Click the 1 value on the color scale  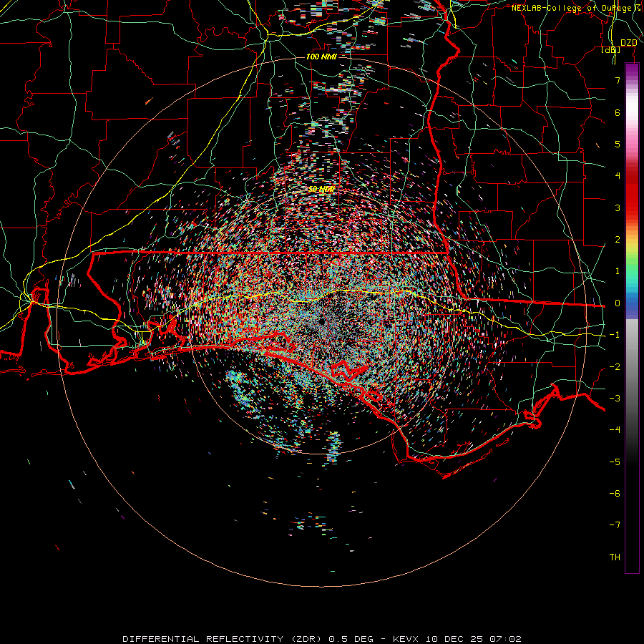tap(618, 271)
